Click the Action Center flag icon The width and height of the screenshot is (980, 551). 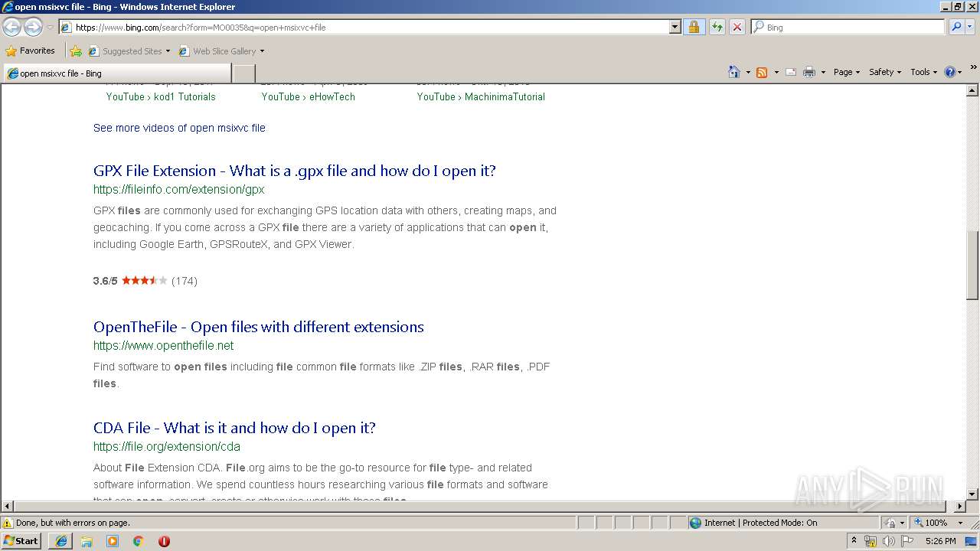click(x=907, y=541)
